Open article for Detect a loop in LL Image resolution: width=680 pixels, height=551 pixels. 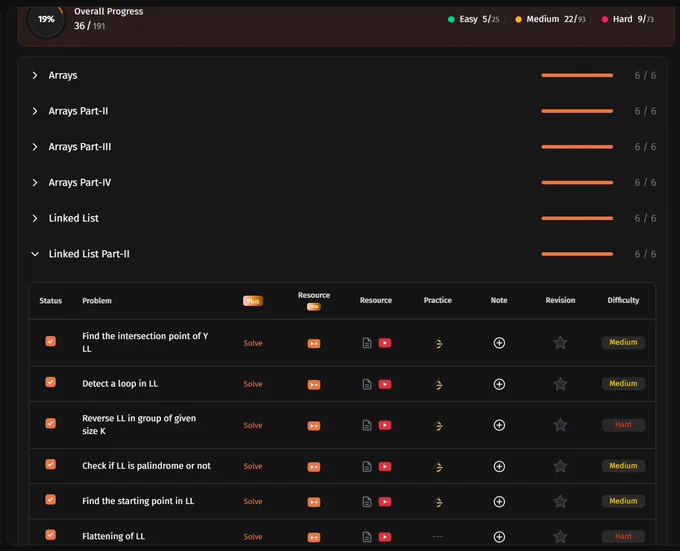point(367,384)
